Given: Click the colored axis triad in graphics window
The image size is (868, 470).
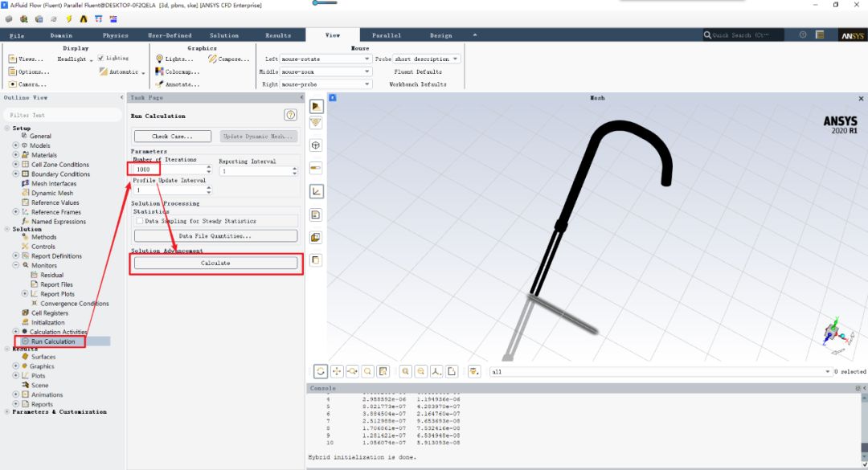Looking at the screenshot, I should (x=837, y=334).
